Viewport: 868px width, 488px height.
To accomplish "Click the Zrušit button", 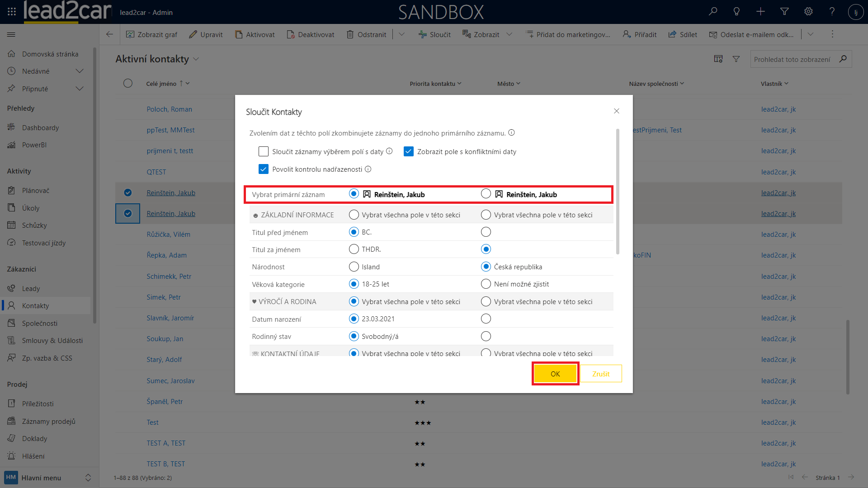I will (600, 374).
